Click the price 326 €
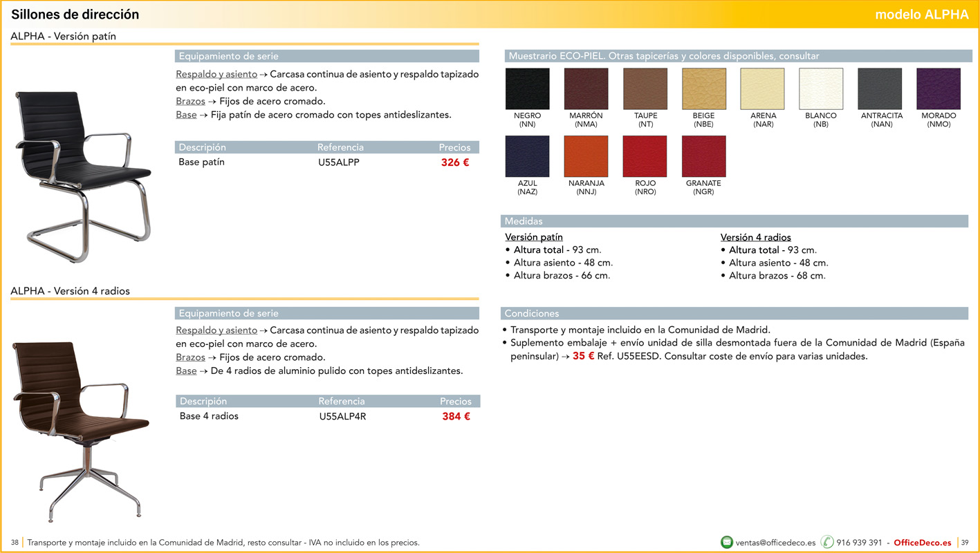The width and height of the screenshot is (980, 553). click(455, 162)
